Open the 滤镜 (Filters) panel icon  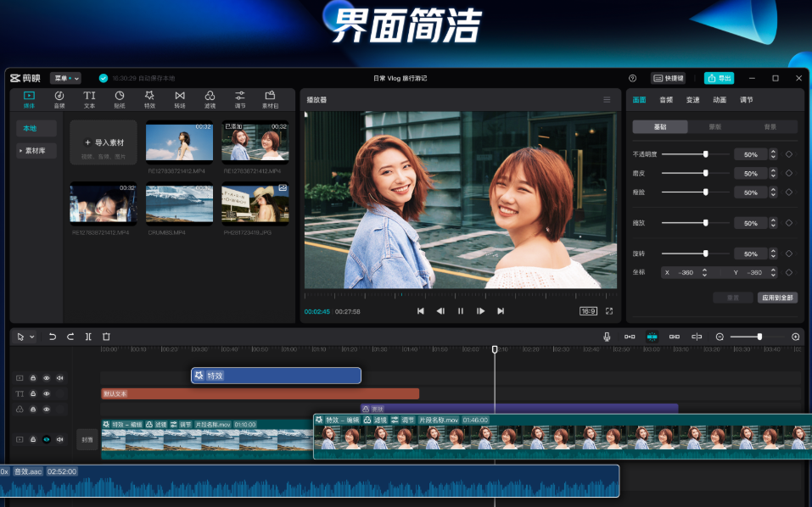(210, 99)
